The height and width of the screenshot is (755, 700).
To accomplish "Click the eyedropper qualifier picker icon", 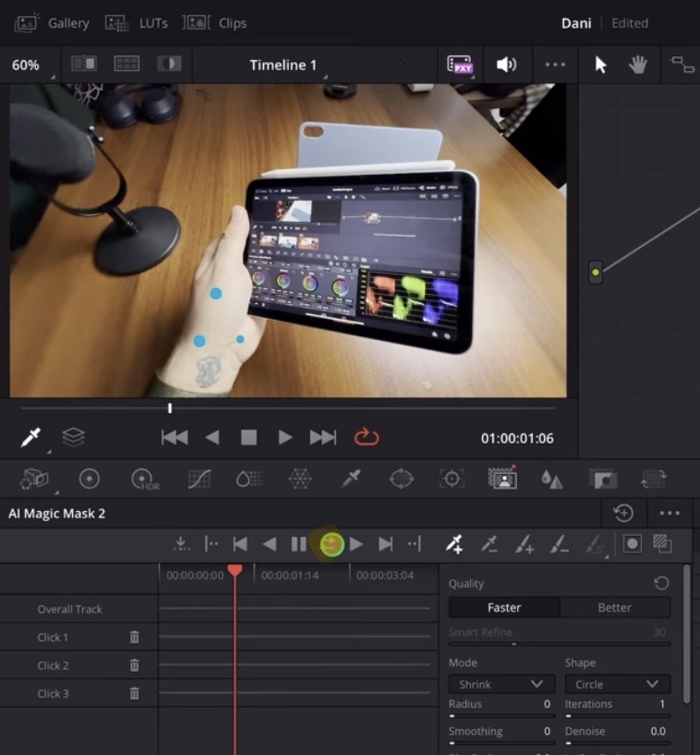I will coord(31,437).
